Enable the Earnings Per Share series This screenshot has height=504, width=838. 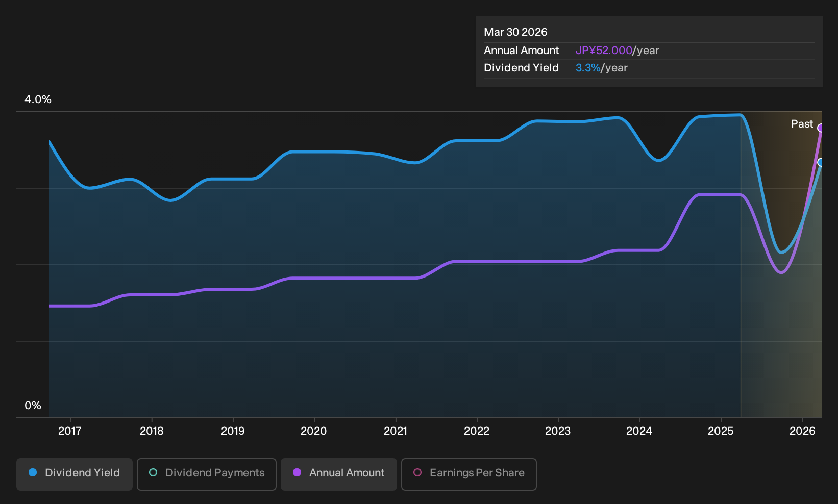click(x=469, y=474)
